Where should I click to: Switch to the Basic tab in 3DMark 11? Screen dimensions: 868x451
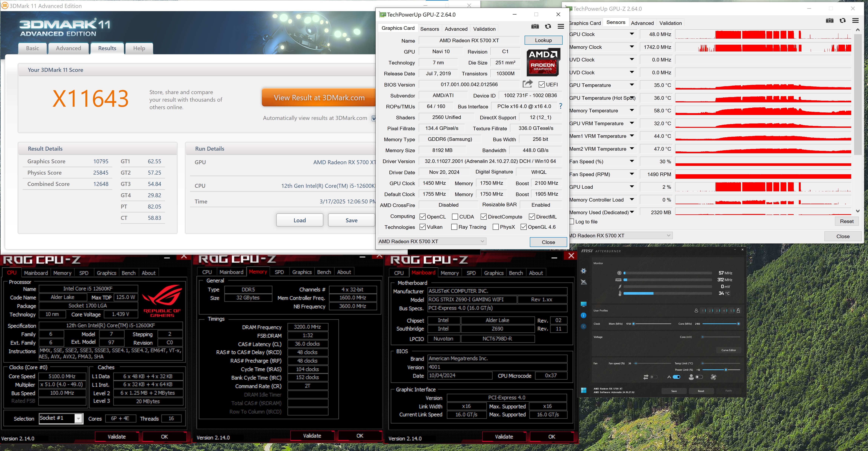tap(32, 48)
